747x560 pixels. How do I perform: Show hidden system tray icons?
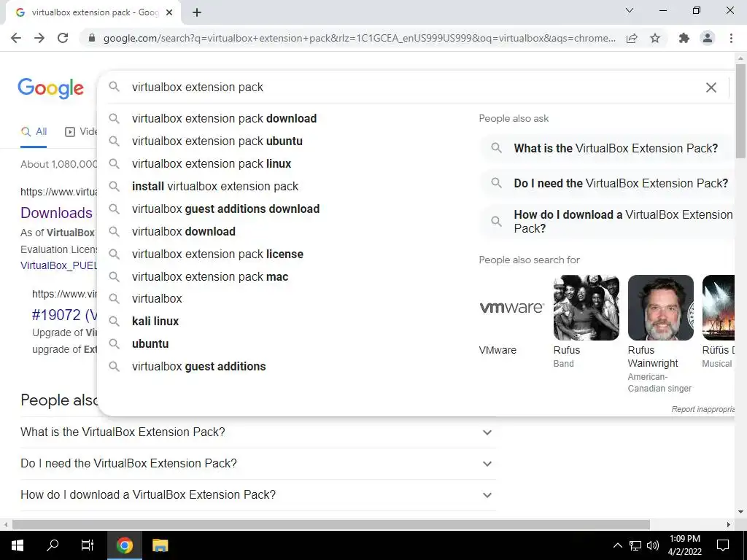(617, 545)
